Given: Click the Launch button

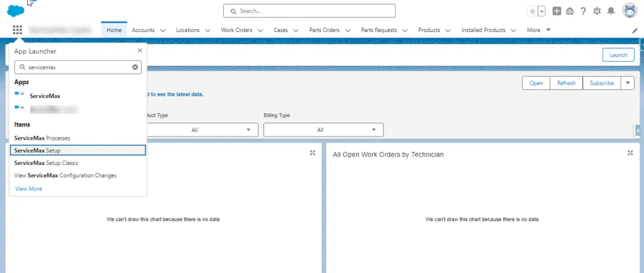Looking at the screenshot, I should coord(618,55).
